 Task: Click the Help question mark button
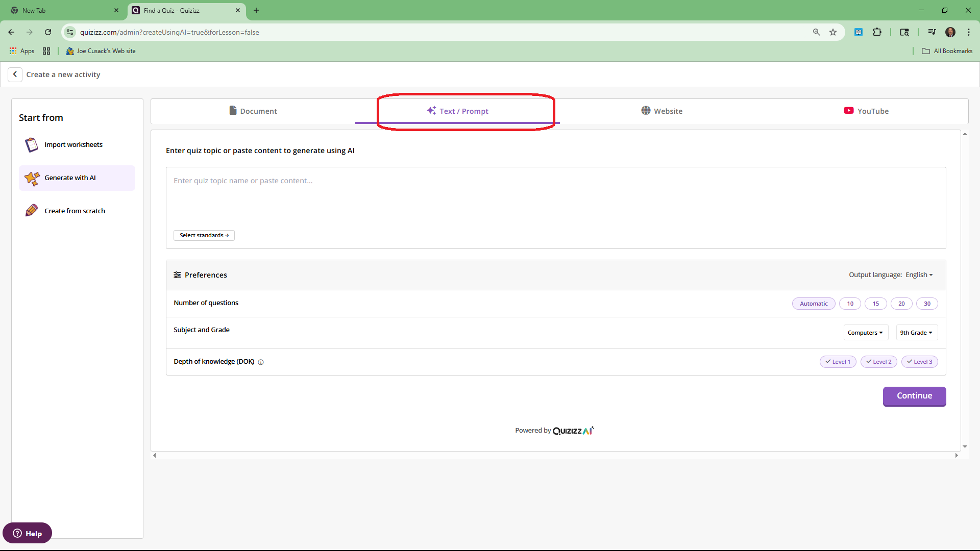point(27,533)
